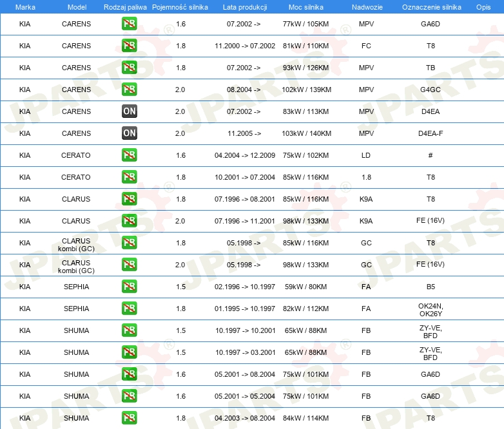Click ON diesel icon in D4EA row
Viewport: 504px width, 429px height.
point(129,111)
